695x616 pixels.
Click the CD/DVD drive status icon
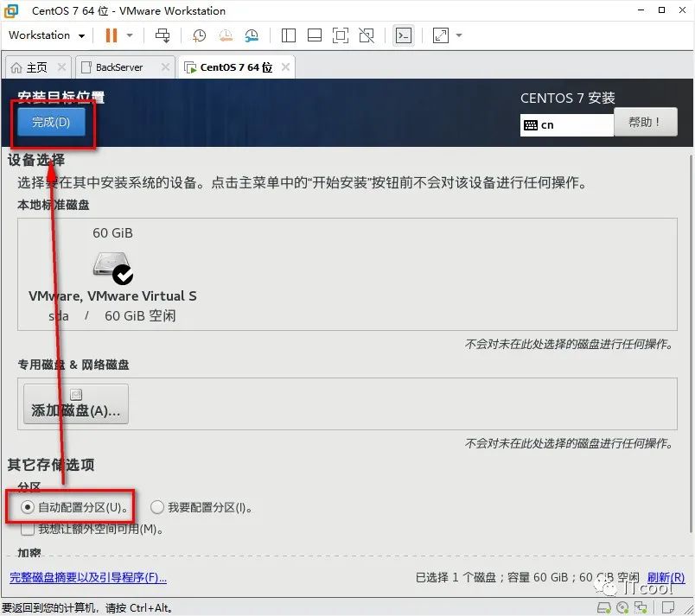[622, 607]
